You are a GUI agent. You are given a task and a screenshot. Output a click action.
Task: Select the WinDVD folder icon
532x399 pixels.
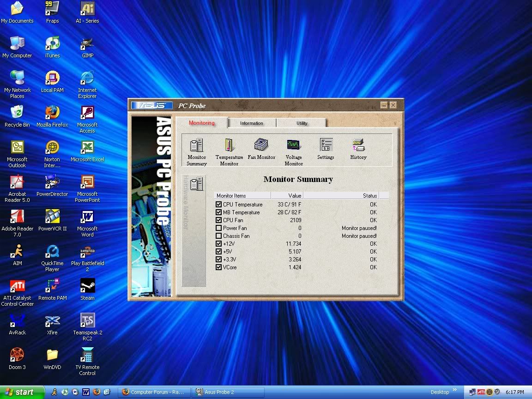(x=52, y=359)
